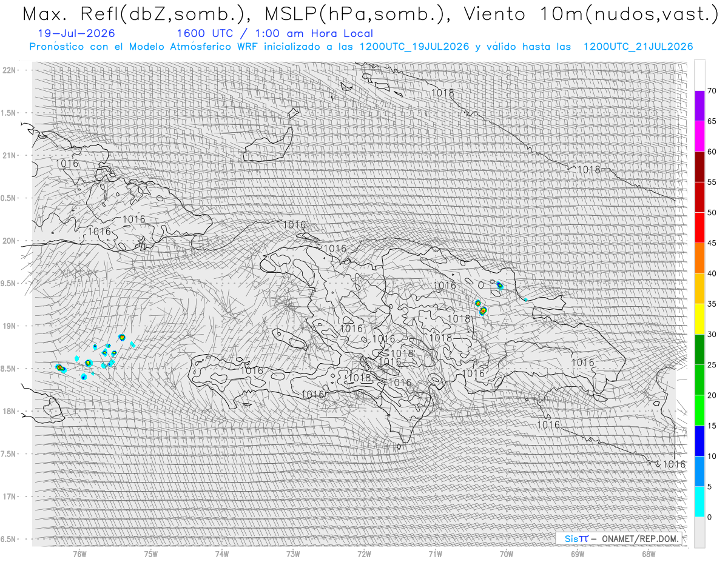Click the purple 65–70 dBZ color bar segment
Viewport: 728px width, 562px height.
pos(699,106)
